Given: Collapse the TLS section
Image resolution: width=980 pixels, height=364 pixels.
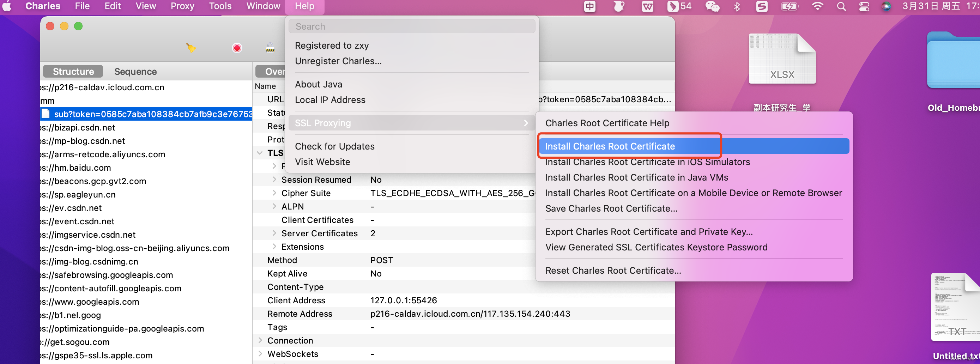Looking at the screenshot, I should click(x=260, y=153).
